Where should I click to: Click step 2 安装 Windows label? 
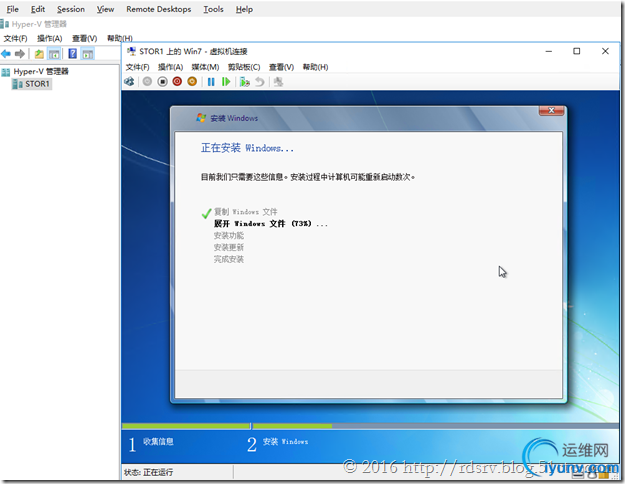point(285,442)
